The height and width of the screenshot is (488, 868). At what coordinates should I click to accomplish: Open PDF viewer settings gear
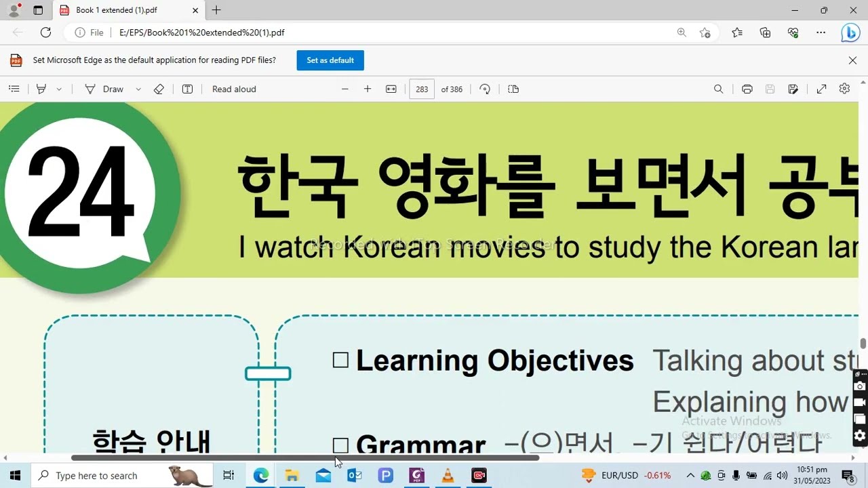point(844,89)
